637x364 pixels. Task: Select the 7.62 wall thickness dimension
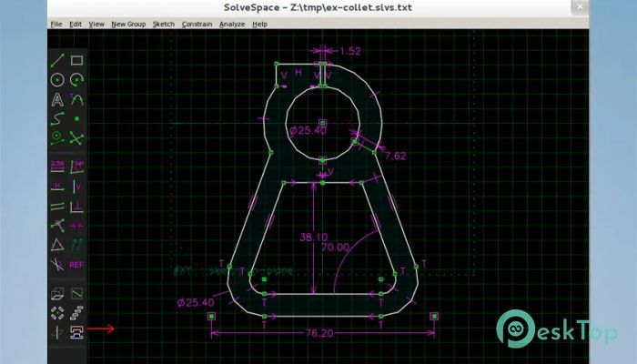pos(395,156)
